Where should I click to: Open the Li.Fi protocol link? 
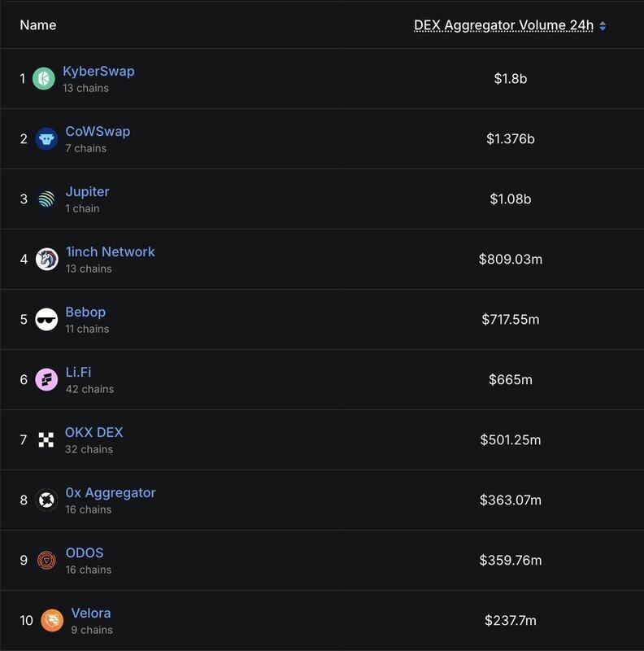coord(78,372)
